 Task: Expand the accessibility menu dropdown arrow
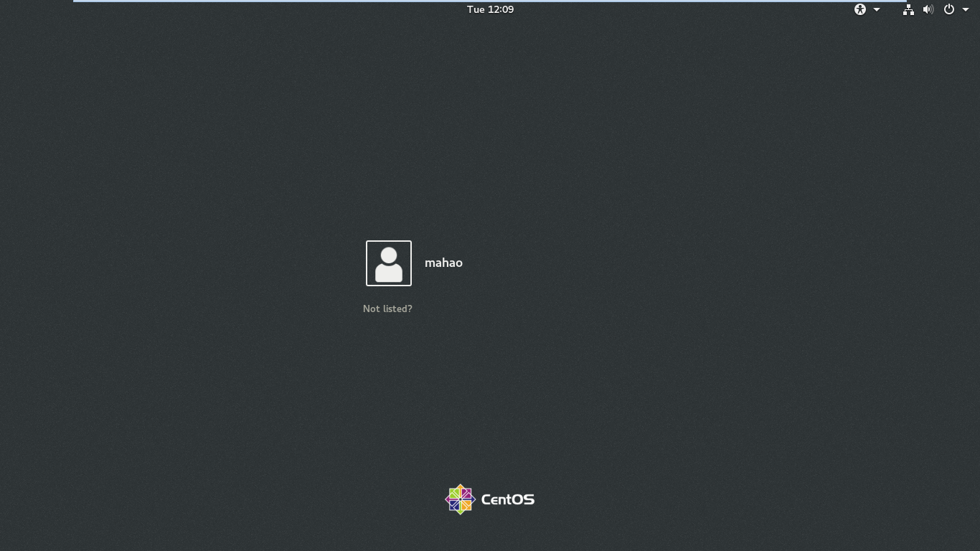[877, 10]
